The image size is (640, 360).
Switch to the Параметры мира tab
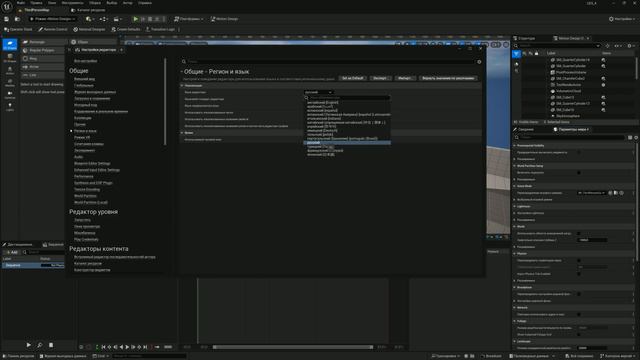[x=571, y=129]
